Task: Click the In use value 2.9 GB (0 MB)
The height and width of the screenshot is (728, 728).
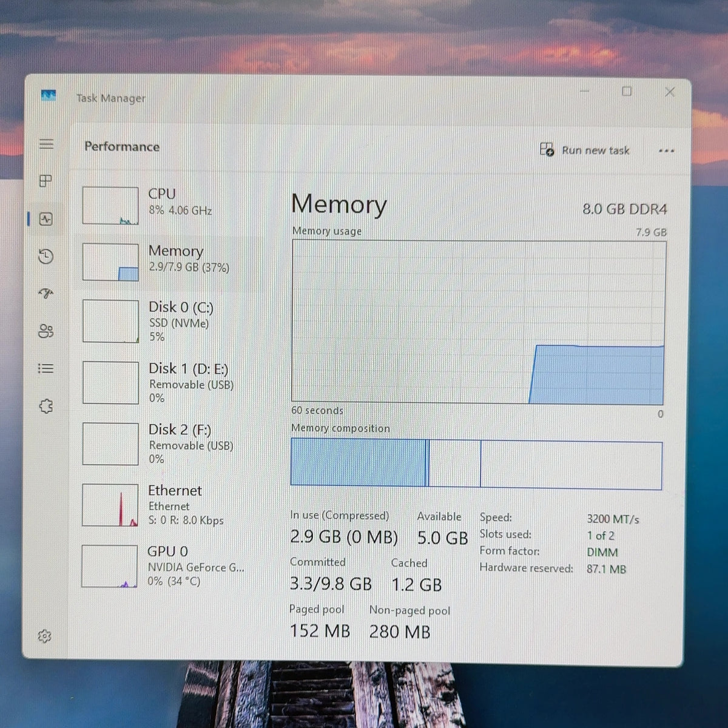Action: click(344, 537)
